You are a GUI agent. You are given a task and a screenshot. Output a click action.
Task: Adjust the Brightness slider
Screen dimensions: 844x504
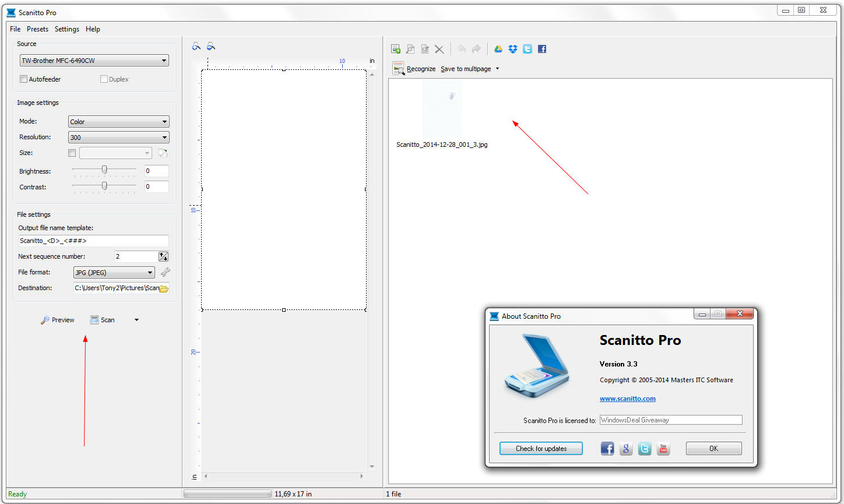[x=104, y=170]
